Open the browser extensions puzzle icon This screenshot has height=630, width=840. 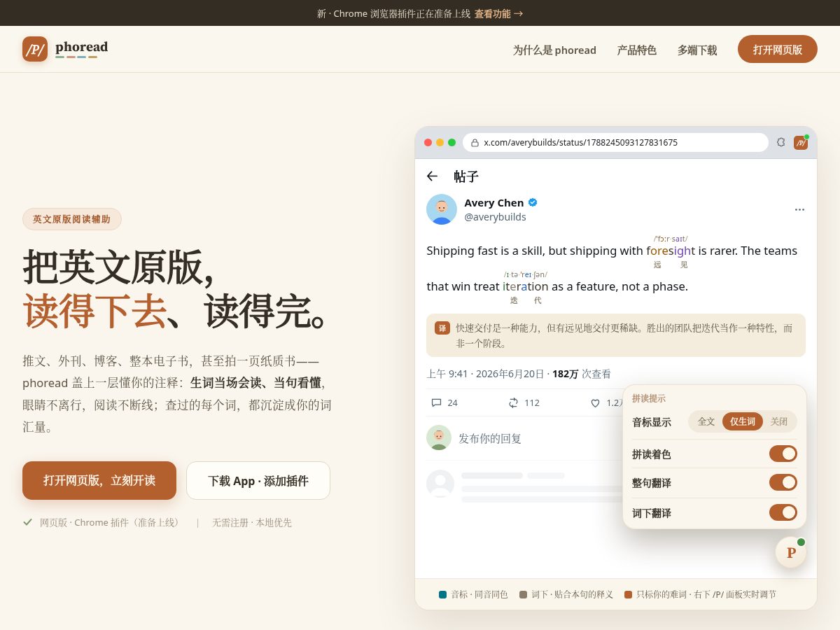tap(781, 142)
